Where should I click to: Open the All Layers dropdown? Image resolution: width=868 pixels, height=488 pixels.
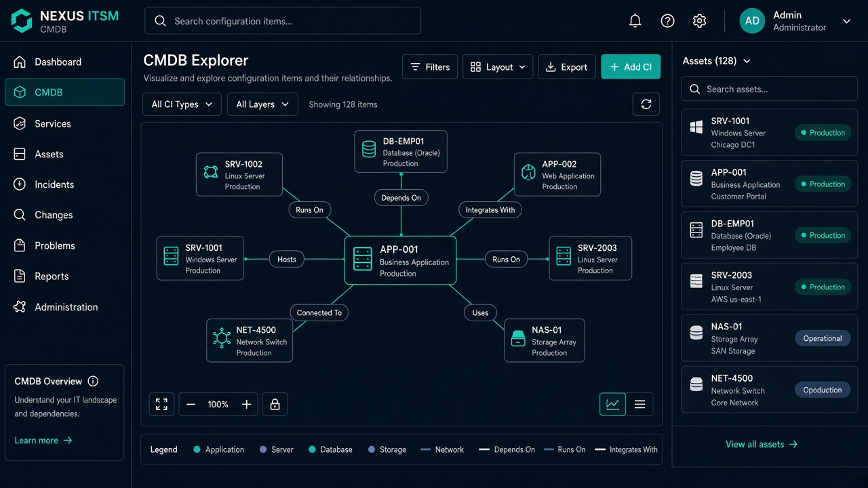[x=262, y=104]
